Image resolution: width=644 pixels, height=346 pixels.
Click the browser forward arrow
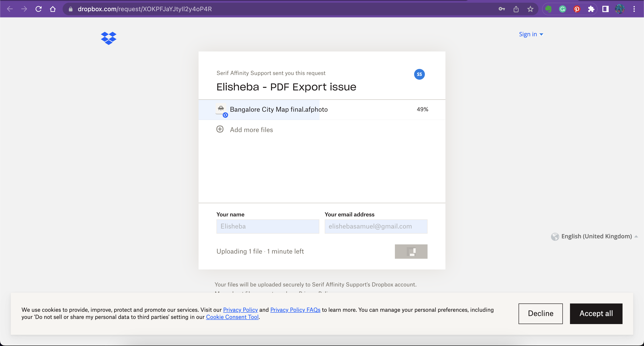tap(24, 9)
